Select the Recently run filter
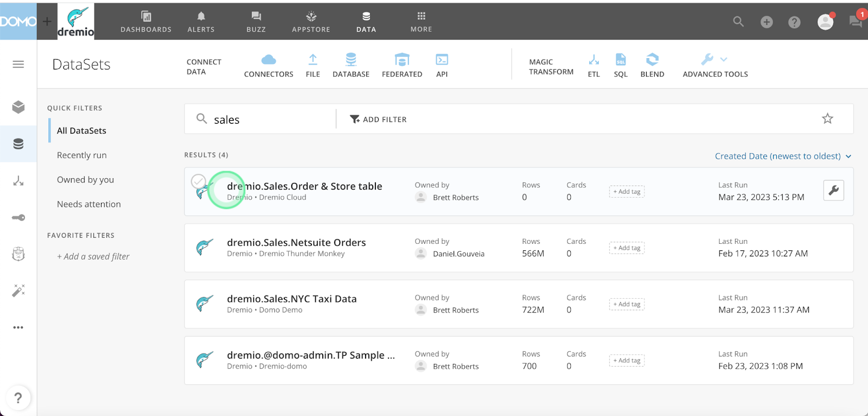The width and height of the screenshot is (868, 416). click(82, 155)
